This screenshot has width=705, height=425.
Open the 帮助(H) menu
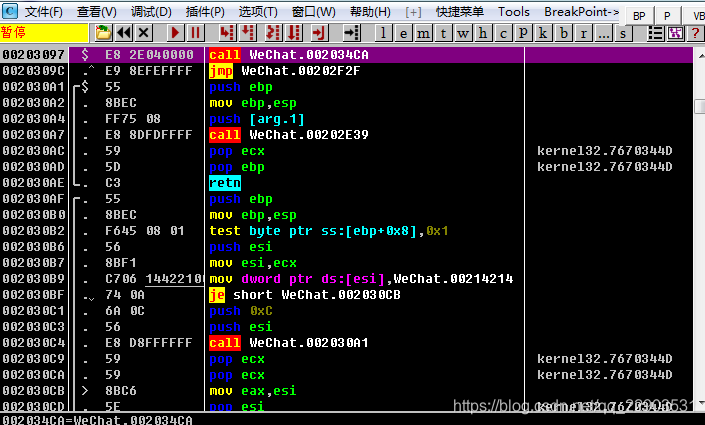(x=370, y=12)
